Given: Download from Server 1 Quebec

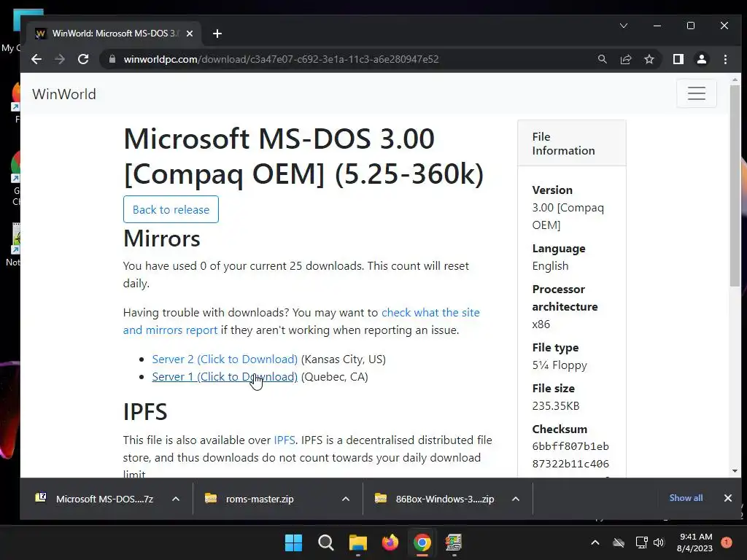Looking at the screenshot, I should pos(225,377).
